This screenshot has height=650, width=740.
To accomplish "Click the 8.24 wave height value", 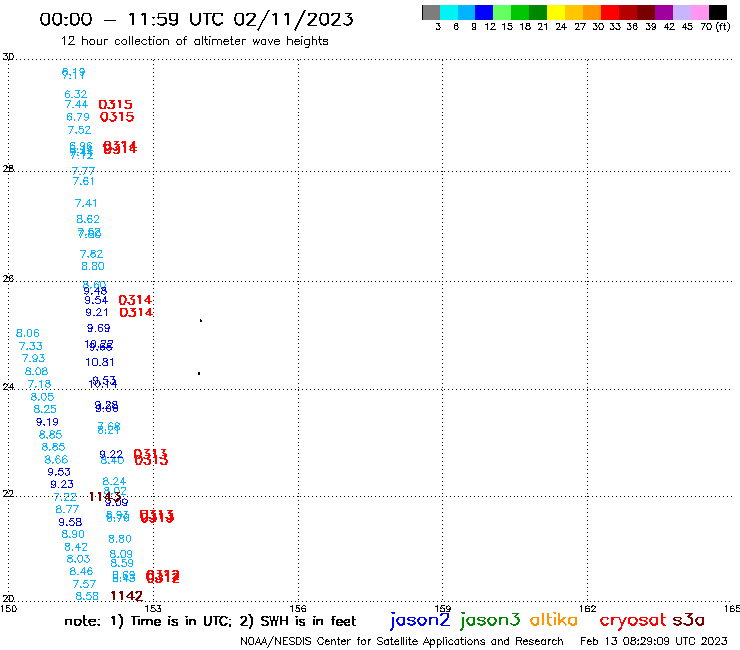I will [x=114, y=481].
